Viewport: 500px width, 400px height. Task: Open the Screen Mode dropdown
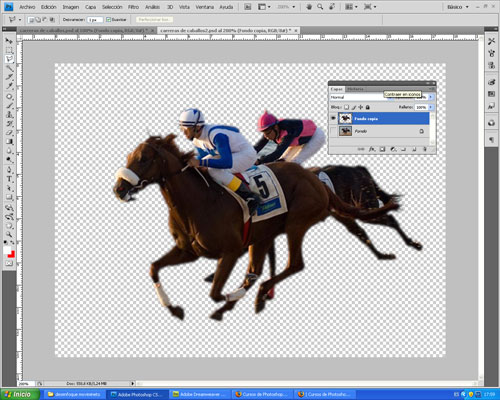point(370,7)
